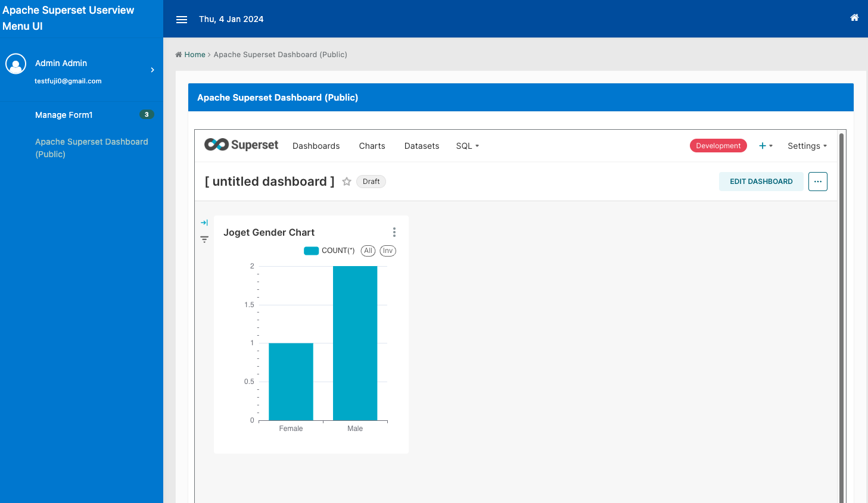Toggle COUNT(*) legend series visibility
This screenshot has width=868, height=503.
tap(329, 251)
